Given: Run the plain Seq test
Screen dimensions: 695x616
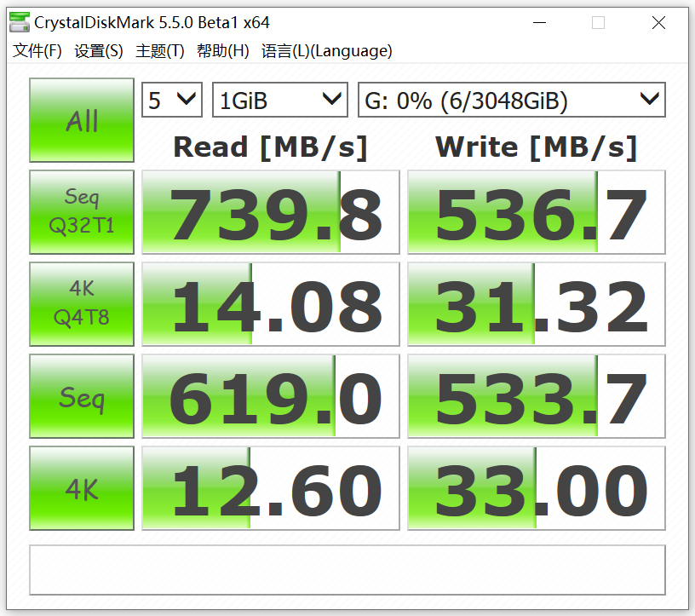Looking at the screenshot, I should (82, 396).
